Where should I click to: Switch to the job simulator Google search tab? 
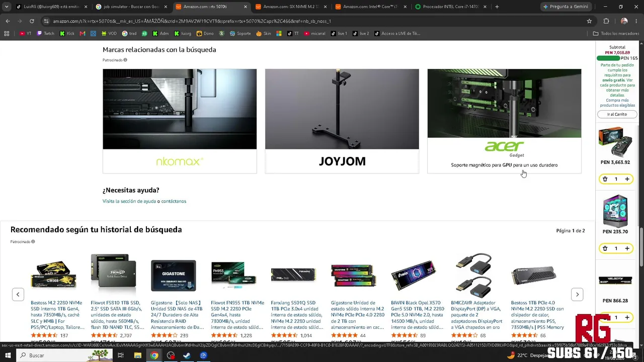[x=131, y=7]
